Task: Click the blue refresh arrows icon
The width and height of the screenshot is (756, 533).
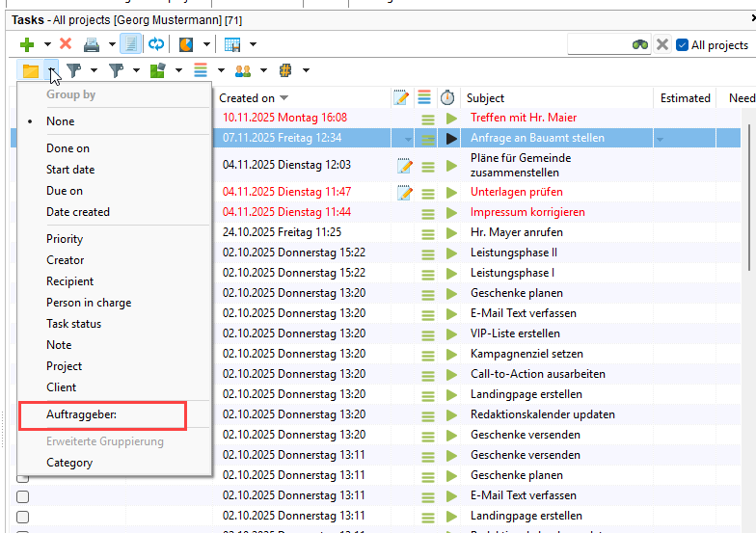Action: point(155,44)
